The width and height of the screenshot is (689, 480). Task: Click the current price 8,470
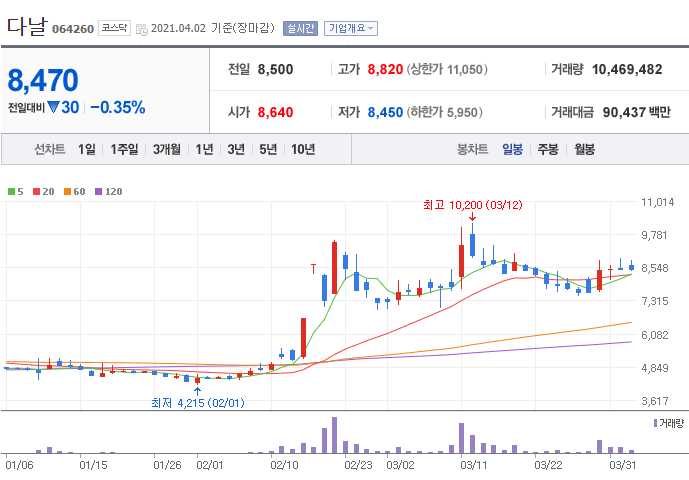pos(43,80)
